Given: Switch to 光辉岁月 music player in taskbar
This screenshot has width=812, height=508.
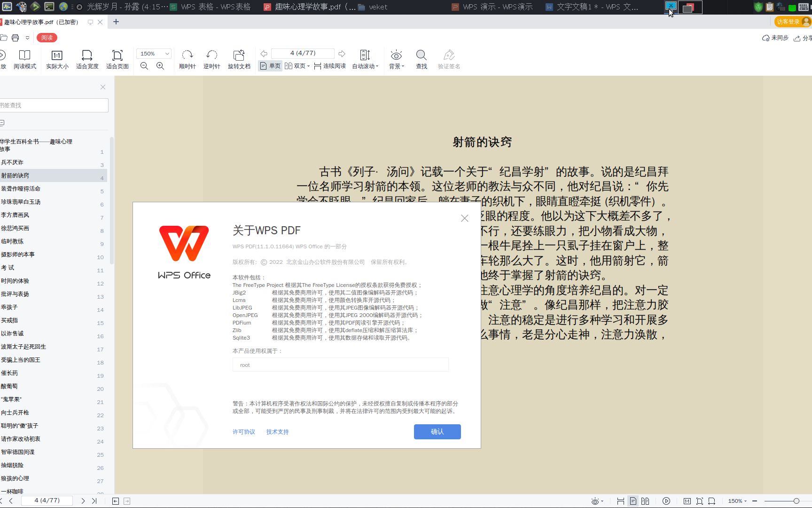Looking at the screenshot, I should [121, 7].
